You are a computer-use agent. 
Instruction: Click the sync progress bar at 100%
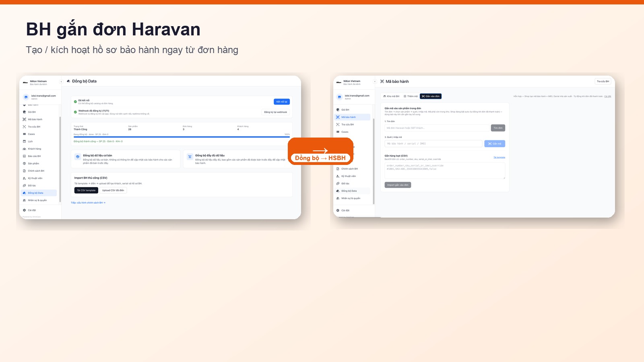[x=182, y=137]
